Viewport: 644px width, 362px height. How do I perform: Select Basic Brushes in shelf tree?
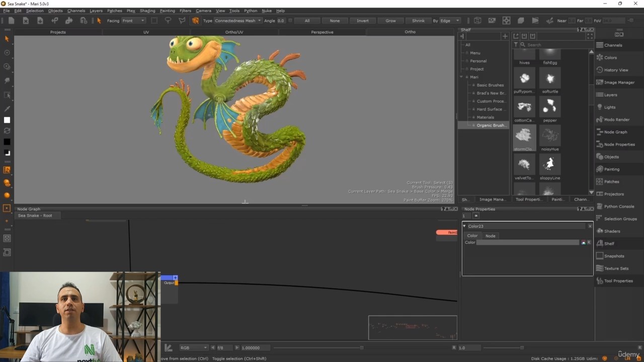(490, 85)
